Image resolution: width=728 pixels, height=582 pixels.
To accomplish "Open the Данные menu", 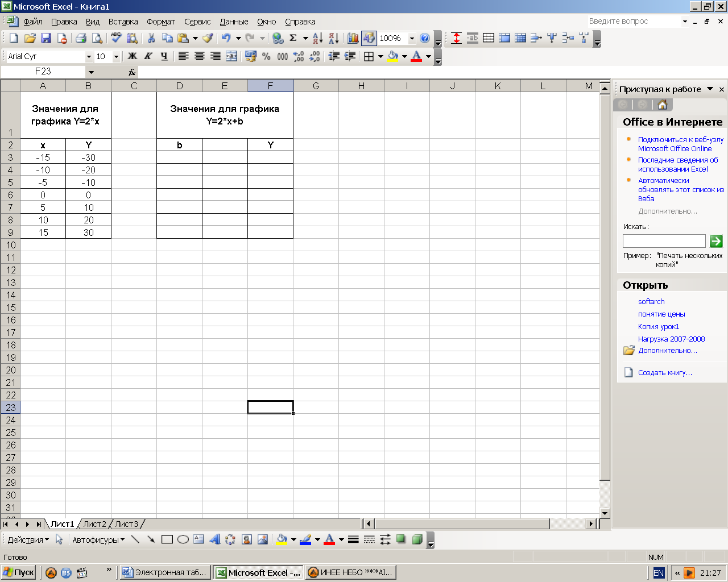I will click(x=234, y=22).
